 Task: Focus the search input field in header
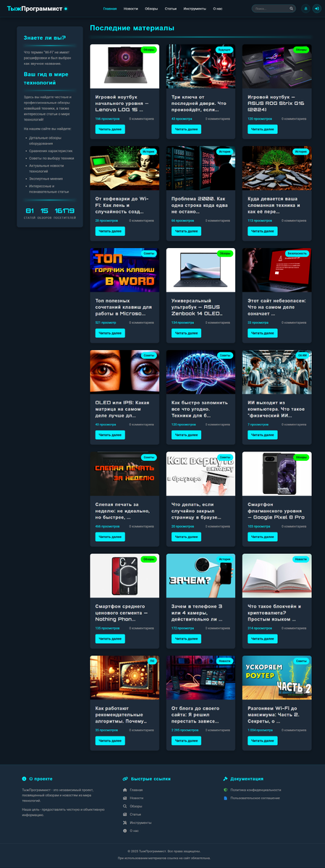tap(271, 9)
